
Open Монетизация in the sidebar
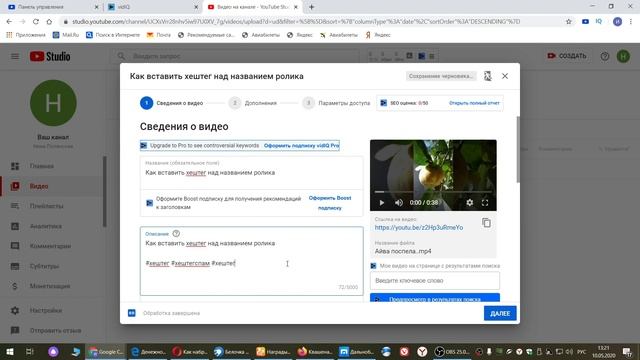52,286
